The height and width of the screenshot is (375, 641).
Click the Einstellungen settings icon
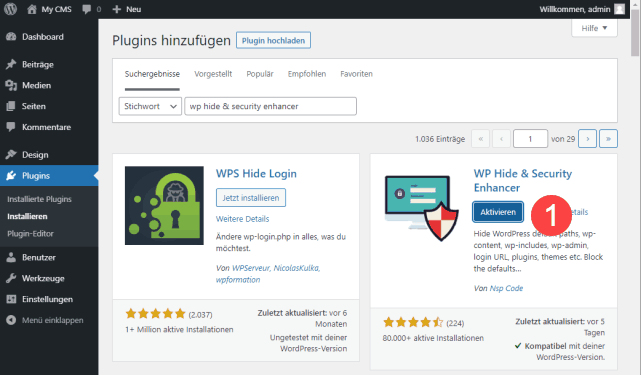coord(11,299)
